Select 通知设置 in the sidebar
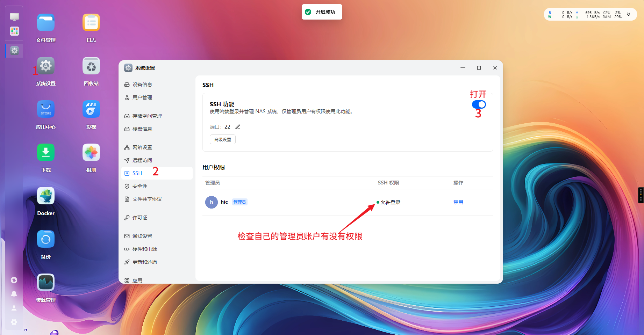Image resolution: width=644 pixels, height=335 pixels. tap(157, 236)
